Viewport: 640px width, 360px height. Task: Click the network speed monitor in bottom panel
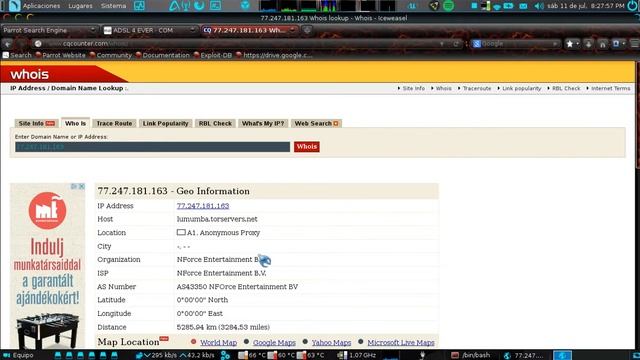(176, 355)
